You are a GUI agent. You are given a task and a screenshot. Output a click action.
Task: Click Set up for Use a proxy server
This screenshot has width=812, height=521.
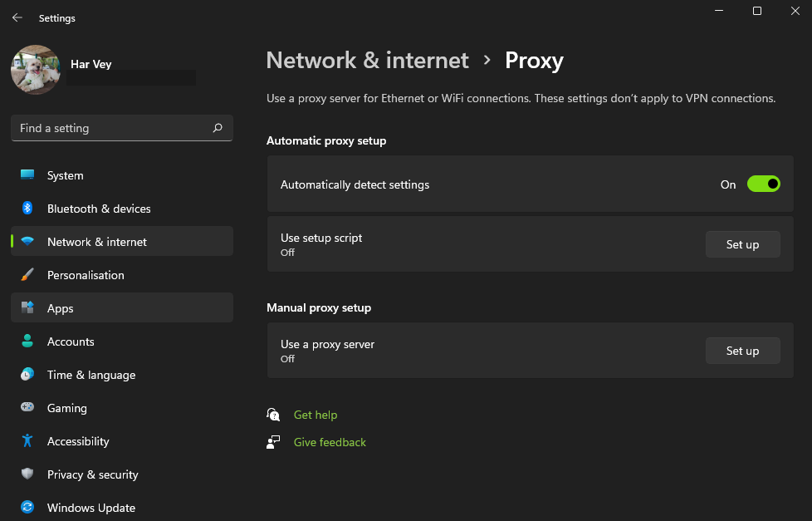coord(742,351)
